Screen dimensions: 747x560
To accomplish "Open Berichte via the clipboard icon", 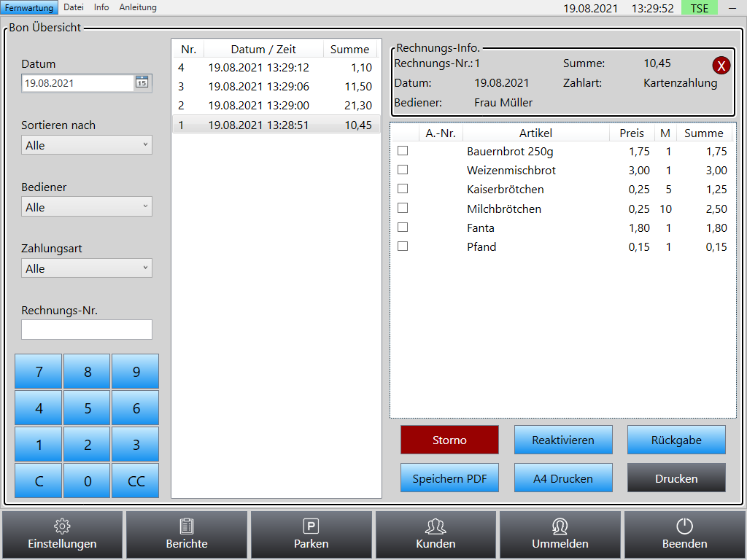I will pos(186,526).
